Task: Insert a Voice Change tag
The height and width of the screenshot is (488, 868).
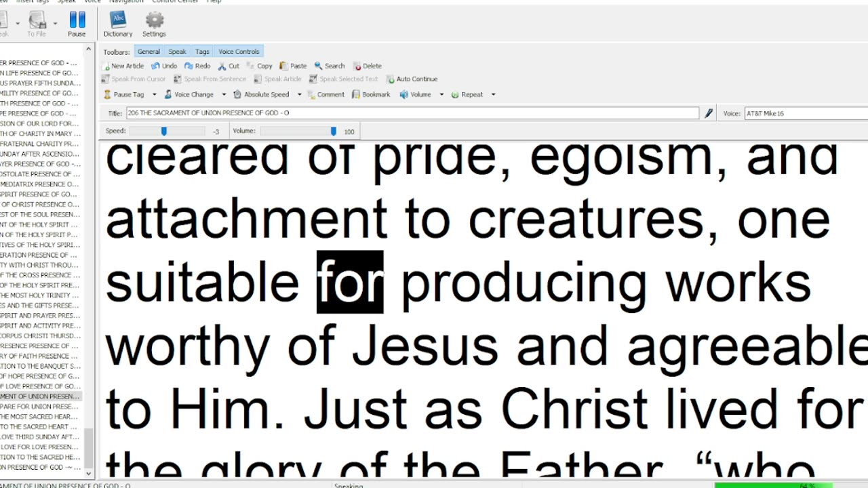Action: pyautogui.click(x=189, y=94)
